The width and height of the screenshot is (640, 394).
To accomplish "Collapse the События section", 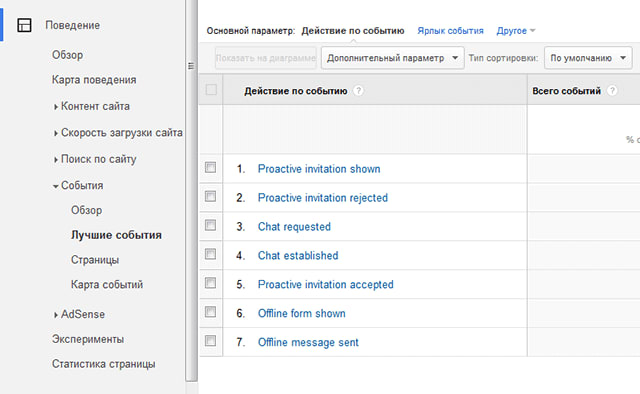I will [x=78, y=185].
